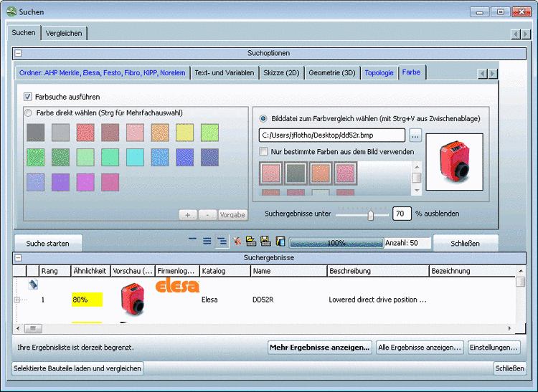Viewport: 538px width, 392px height.
Task: Click the floppy disk save-results icon
Action: click(266, 242)
